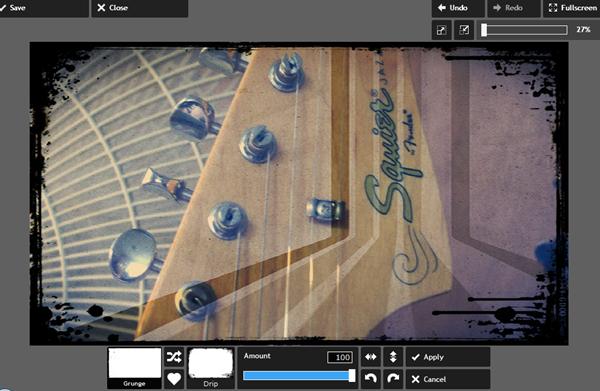Click the actual-size icon next to zoom slider

click(x=464, y=30)
